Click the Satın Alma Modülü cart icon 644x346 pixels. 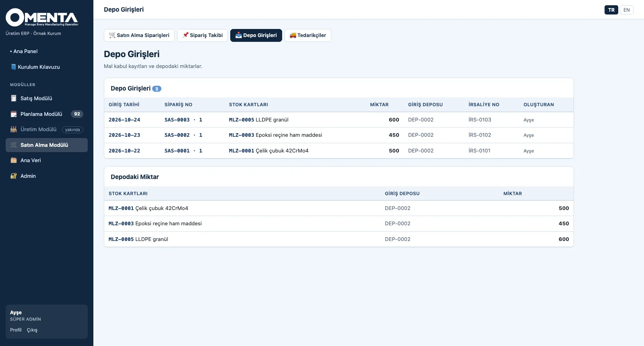point(14,145)
